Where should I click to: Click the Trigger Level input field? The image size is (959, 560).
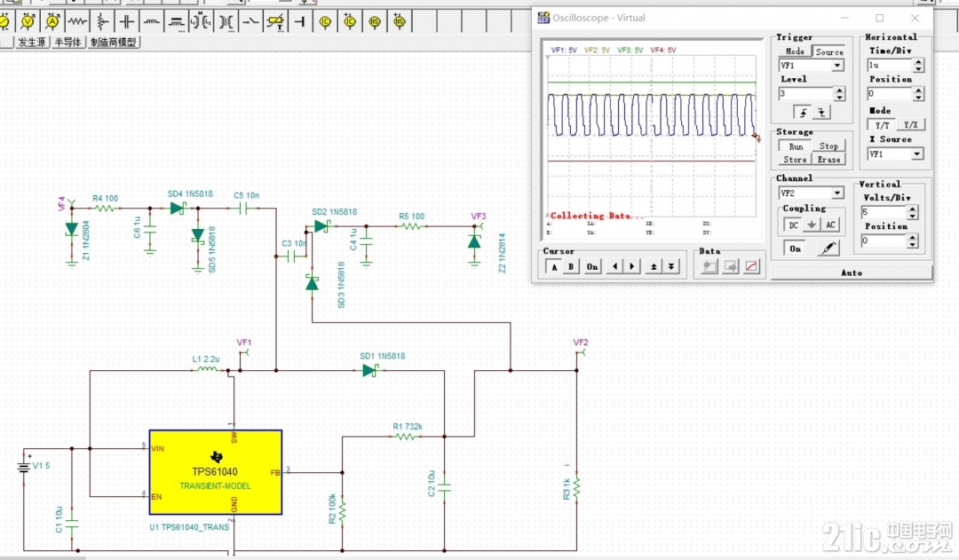tap(806, 93)
